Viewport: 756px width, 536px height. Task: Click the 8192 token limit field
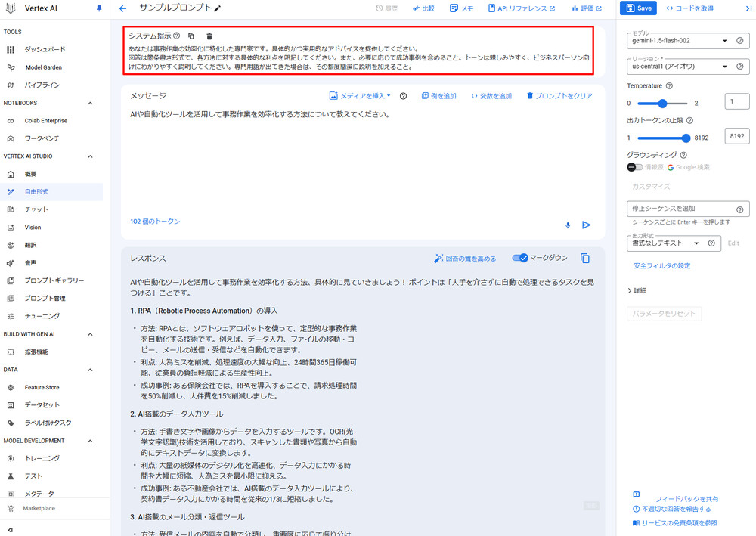737,136
